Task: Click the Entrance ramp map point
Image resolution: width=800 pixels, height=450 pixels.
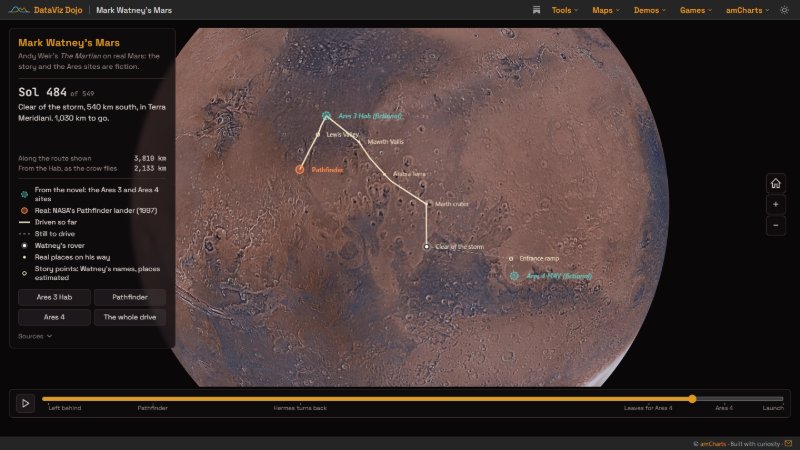Action: tap(511, 259)
